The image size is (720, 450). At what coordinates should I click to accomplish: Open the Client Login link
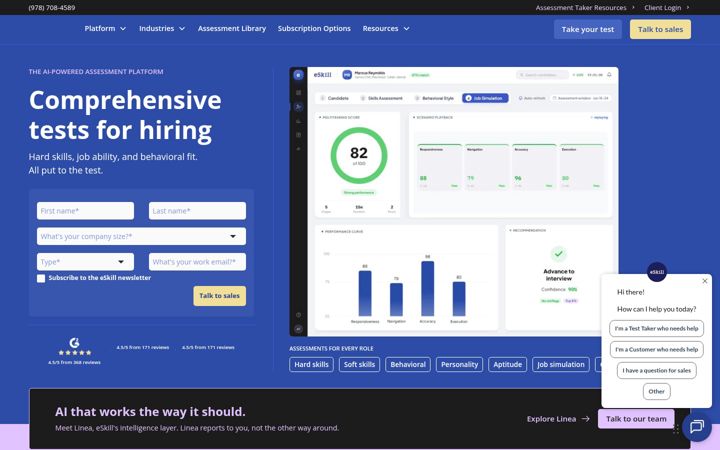[x=662, y=7]
